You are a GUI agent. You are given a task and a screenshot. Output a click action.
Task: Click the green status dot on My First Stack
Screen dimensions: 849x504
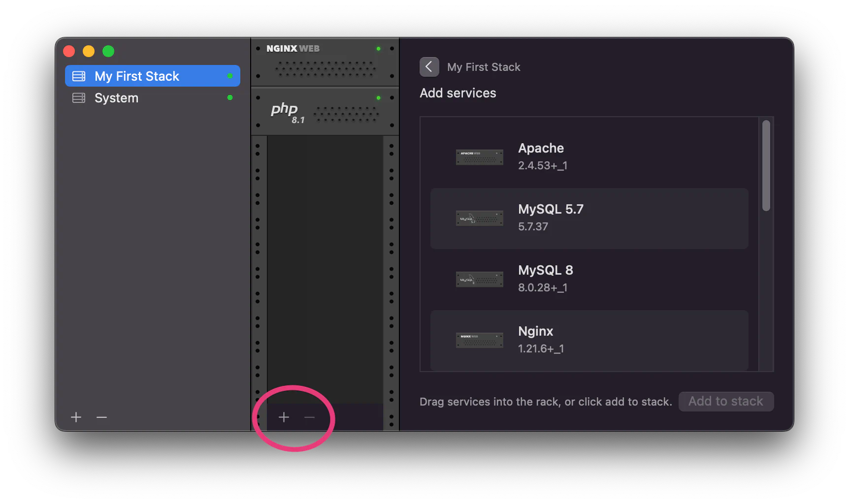[x=230, y=76]
